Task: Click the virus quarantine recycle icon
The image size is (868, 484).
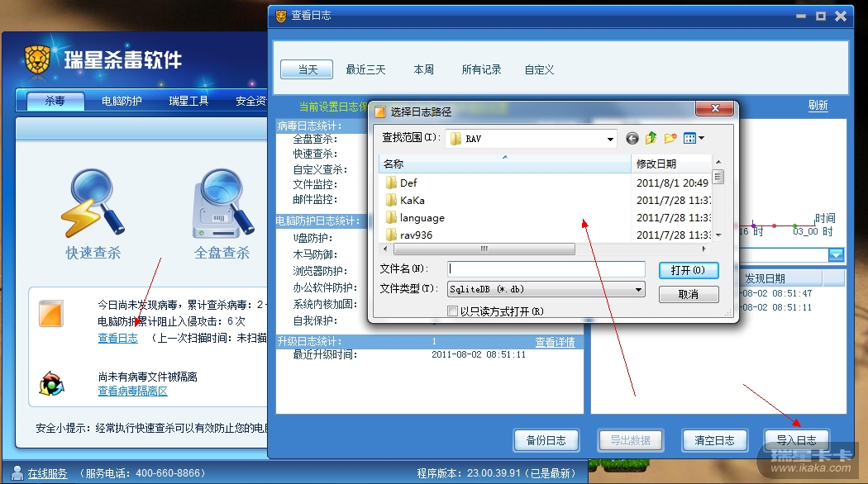Action: coord(51,383)
